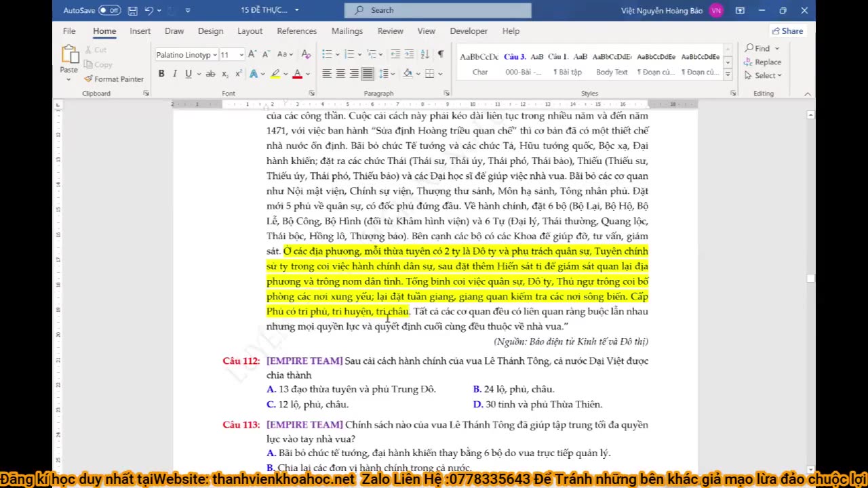Image resolution: width=868 pixels, height=488 pixels.
Task: Switch to the Design tab
Action: [x=210, y=31]
